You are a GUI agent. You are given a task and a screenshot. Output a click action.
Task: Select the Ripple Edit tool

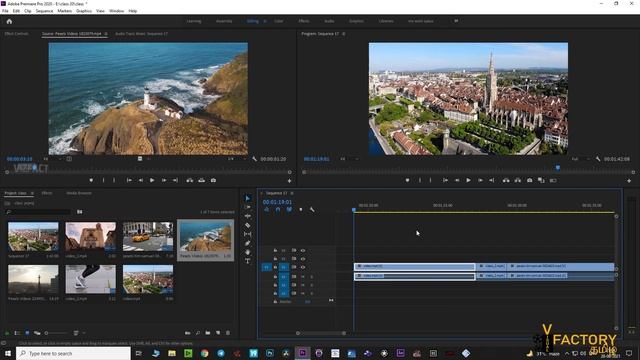248,216
